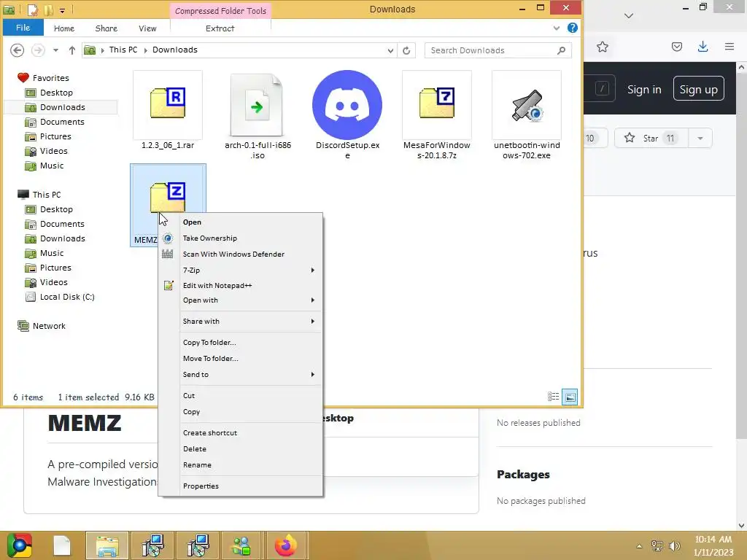Click Search Downloads input field
Viewport: 747px width, 560px height.
click(x=498, y=50)
